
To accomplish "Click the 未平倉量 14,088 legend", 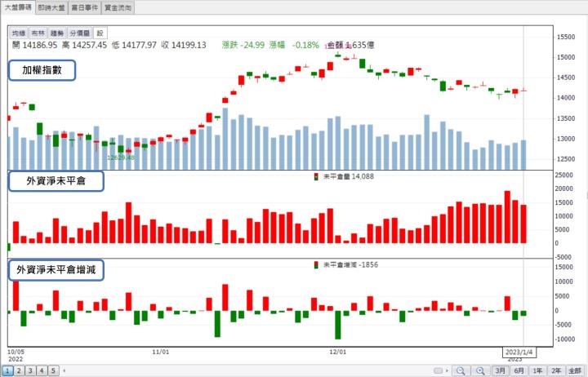I will coord(344,176).
